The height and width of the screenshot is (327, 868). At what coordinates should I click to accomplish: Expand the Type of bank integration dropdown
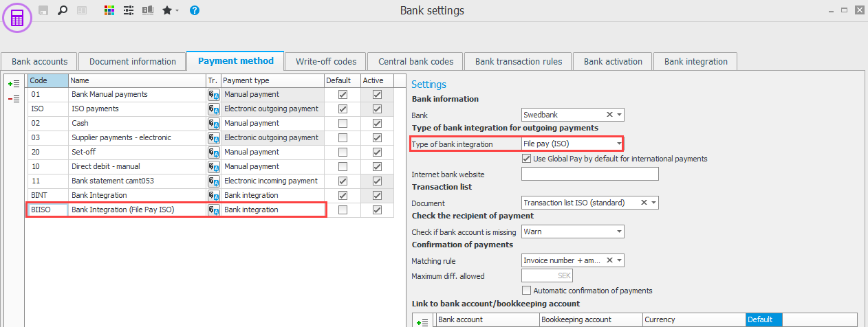(619, 144)
